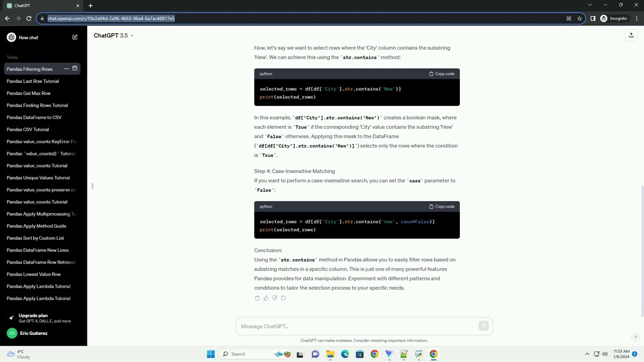Viewport: 644px width, 362px height.
Task: Archive the Pandas Filtering Rows chat
Action: (75, 68)
